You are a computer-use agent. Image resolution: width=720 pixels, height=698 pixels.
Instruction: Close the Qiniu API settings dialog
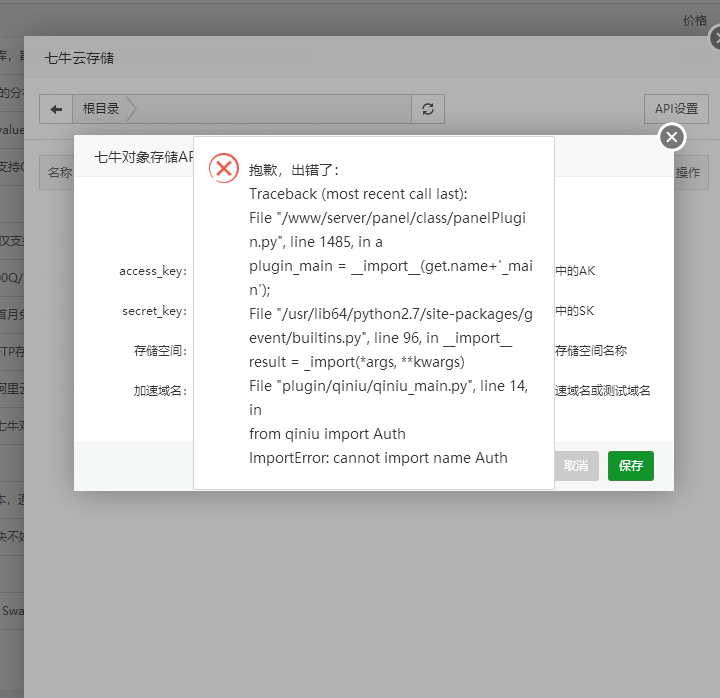coord(672,137)
